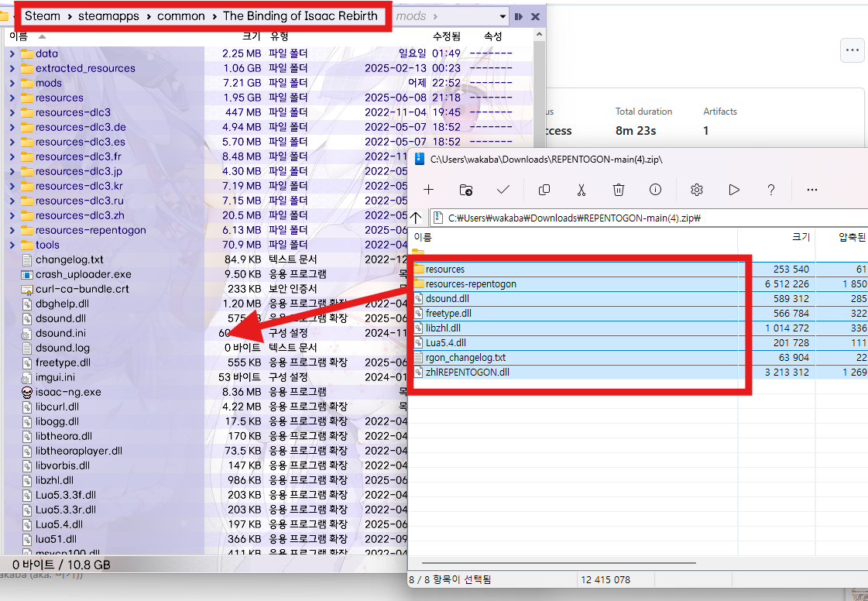Select dsound.dll in the archive list
Screen dimensions: 868x601
pos(448,299)
